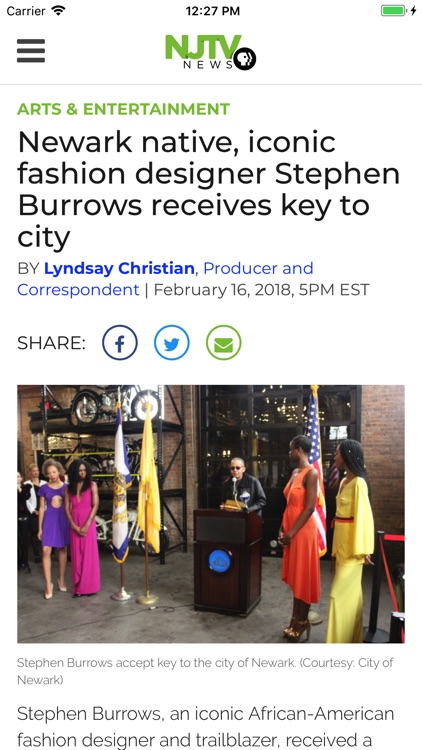The image size is (422, 750).
Task: Share the article via email icon
Action: tap(223, 342)
